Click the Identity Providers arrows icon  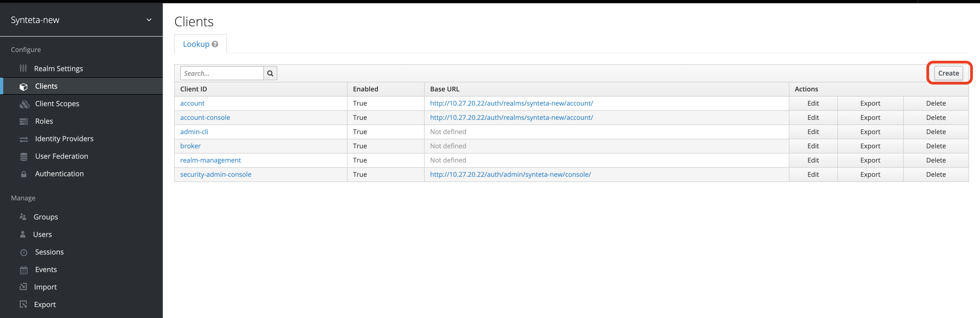pyautogui.click(x=24, y=139)
